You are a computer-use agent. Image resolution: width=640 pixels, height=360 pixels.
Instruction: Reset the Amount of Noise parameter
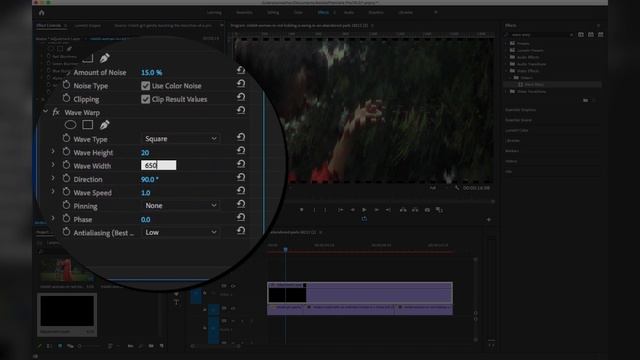tap(241, 70)
